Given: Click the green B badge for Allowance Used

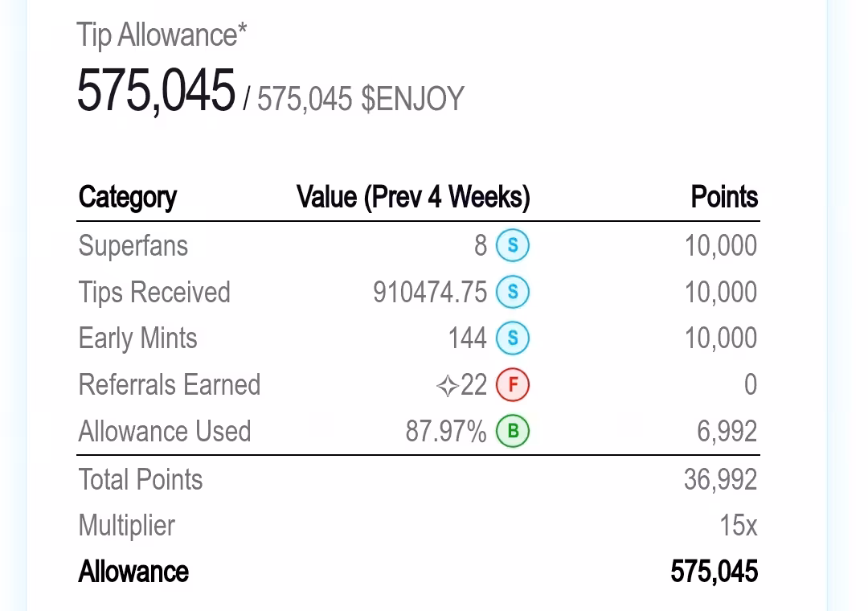Looking at the screenshot, I should click(x=513, y=431).
